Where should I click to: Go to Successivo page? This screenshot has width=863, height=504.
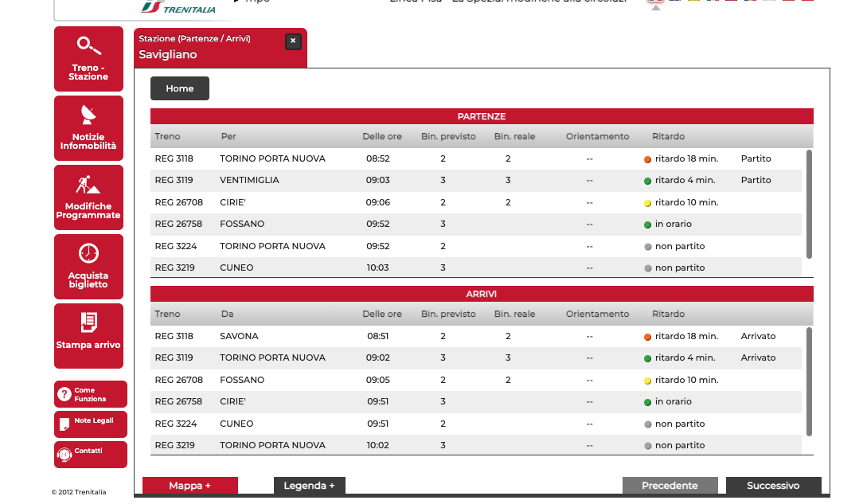tap(772, 486)
